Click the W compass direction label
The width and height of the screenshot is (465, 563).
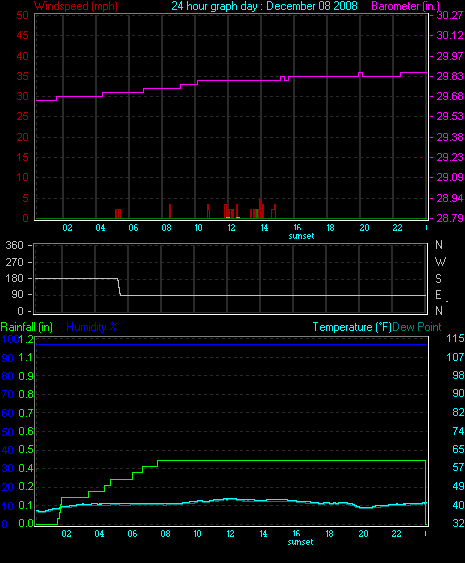click(x=440, y=262)
